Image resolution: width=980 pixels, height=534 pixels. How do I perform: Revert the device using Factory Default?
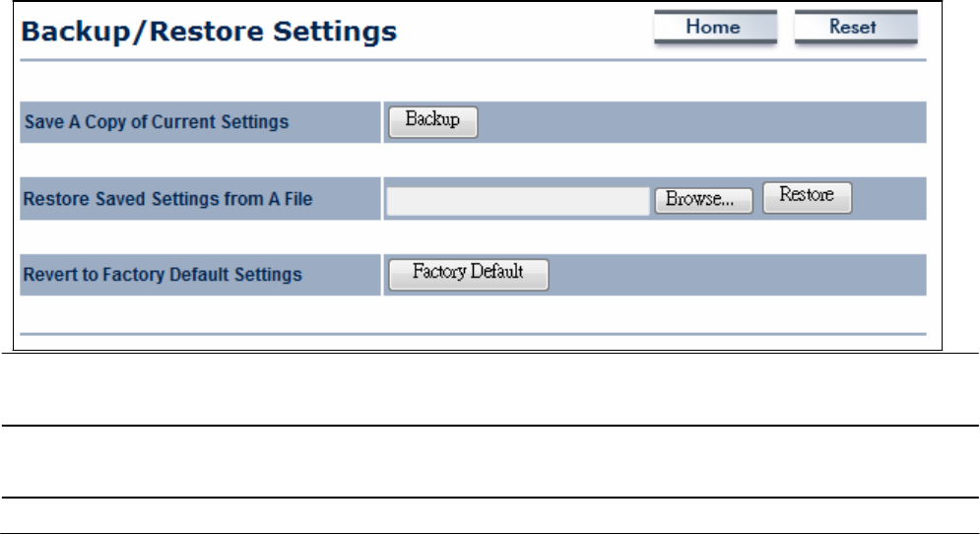tap(469, 274)
